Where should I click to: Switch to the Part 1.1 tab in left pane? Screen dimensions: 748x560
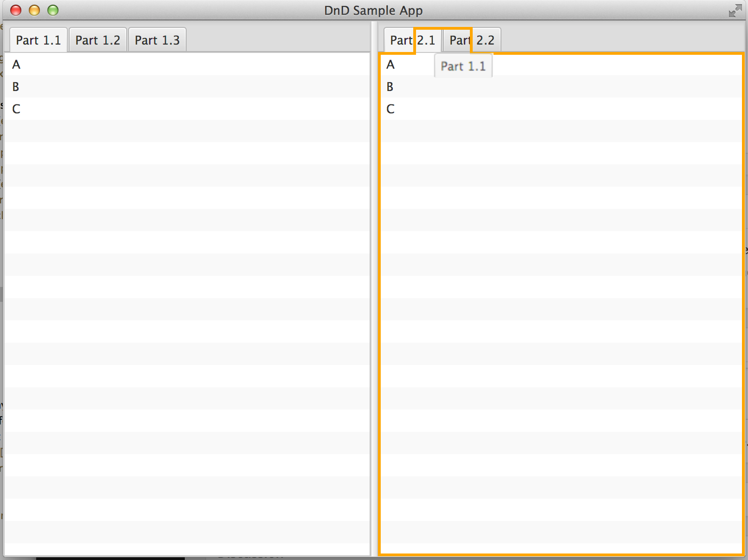tap(38, 40)
